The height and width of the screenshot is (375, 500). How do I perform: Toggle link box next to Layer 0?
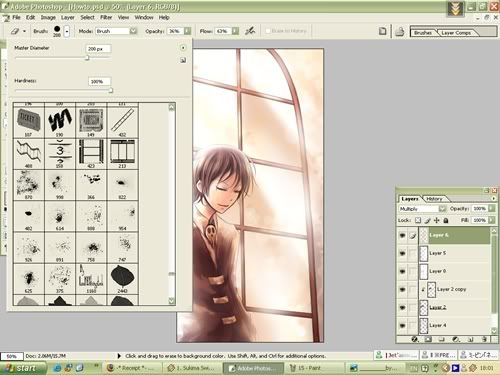pyautogui.click(x=413, y=271)
